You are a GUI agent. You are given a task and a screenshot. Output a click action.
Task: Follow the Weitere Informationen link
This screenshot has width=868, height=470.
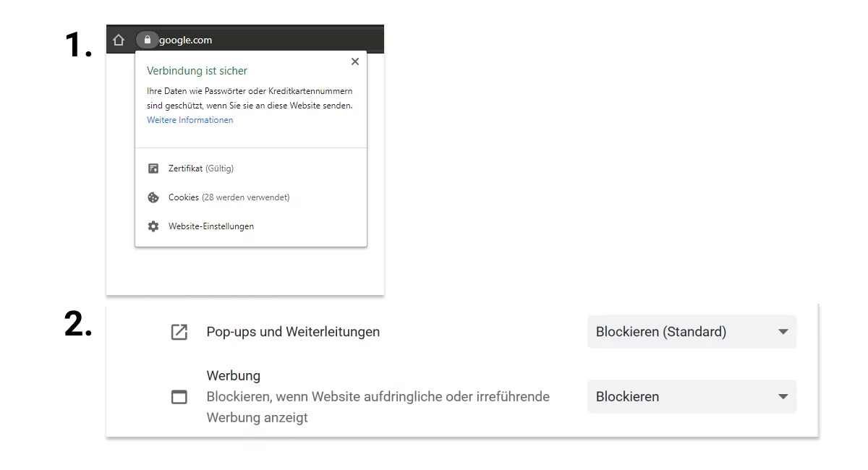[x=190, y=120]
